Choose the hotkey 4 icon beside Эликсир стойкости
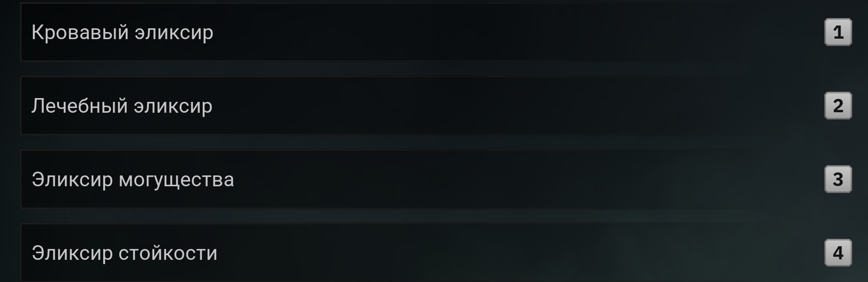This screenshot has height=282, width=868. (838, 253)
